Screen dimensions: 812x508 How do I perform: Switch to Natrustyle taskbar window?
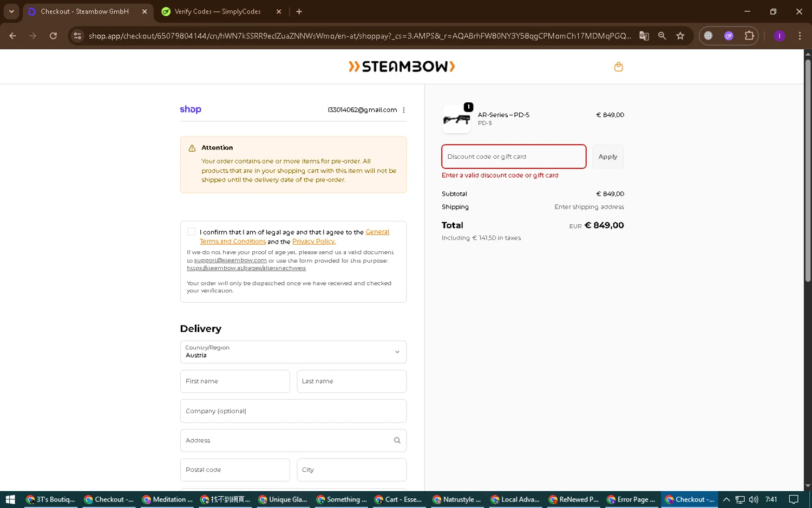point(457,499)
